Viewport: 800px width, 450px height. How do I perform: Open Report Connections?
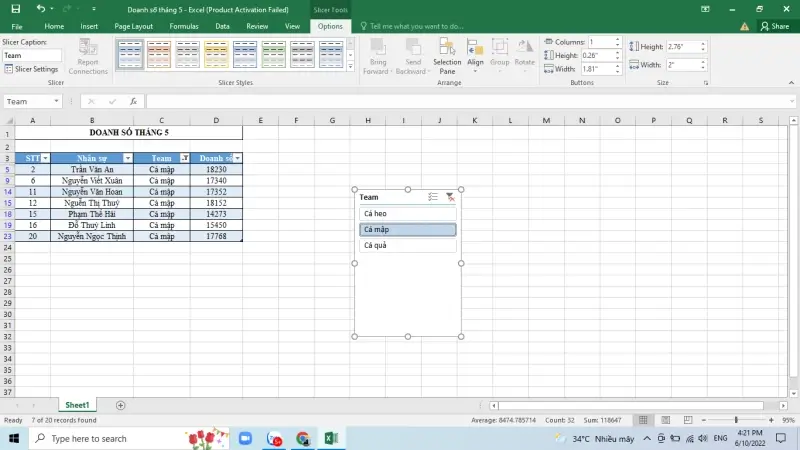coord(88,58)
